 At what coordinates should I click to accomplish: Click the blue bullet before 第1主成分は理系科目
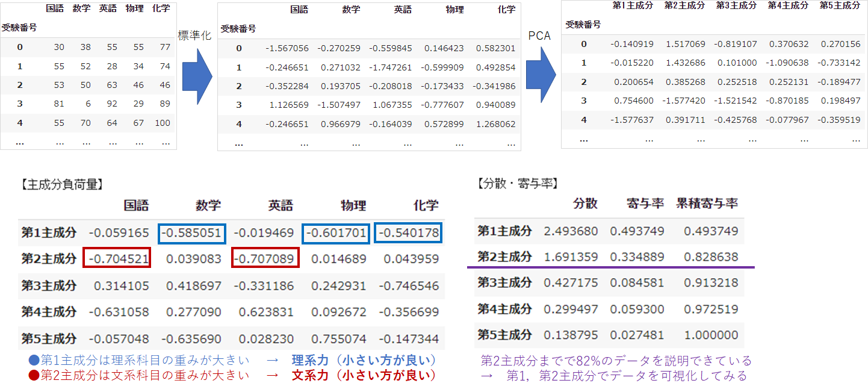point(34,360)
